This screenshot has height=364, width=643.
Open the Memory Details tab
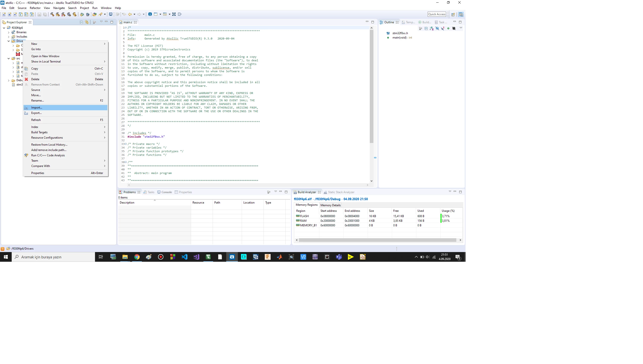[330, 205]
